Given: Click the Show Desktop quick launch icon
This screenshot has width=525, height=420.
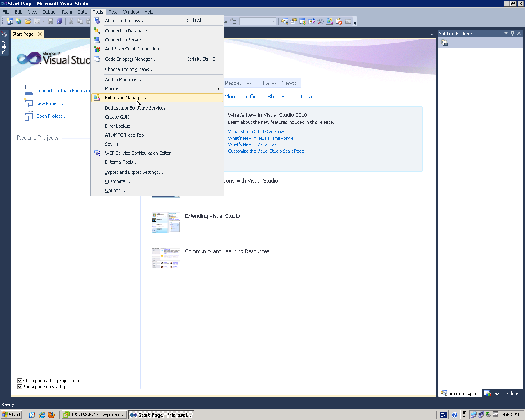Looking at the screenshot, I should click(x=32, y=415).
